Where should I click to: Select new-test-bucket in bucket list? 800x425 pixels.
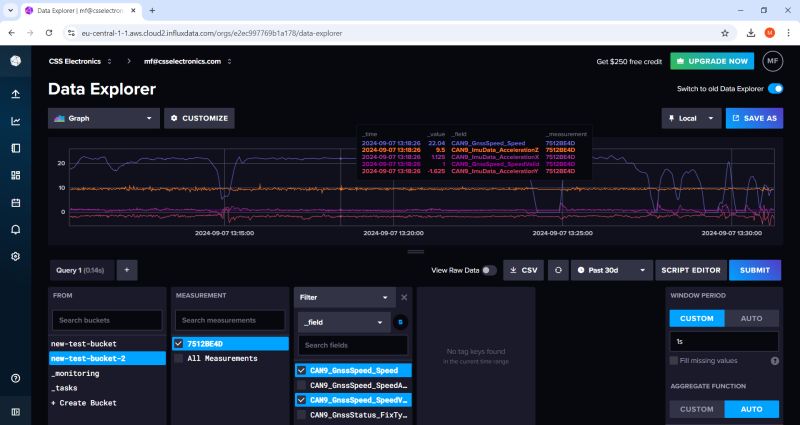tap(107, 344)
